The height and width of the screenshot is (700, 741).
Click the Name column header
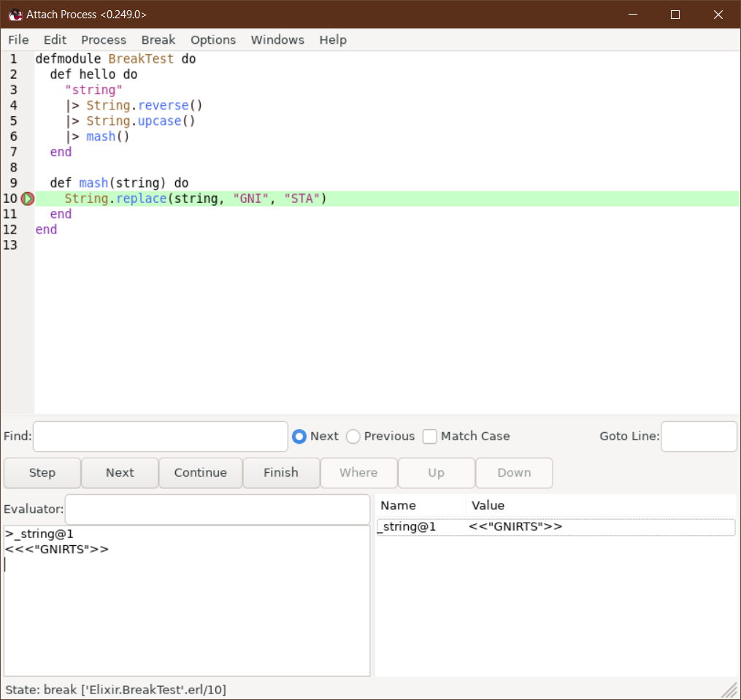(421, 505)
